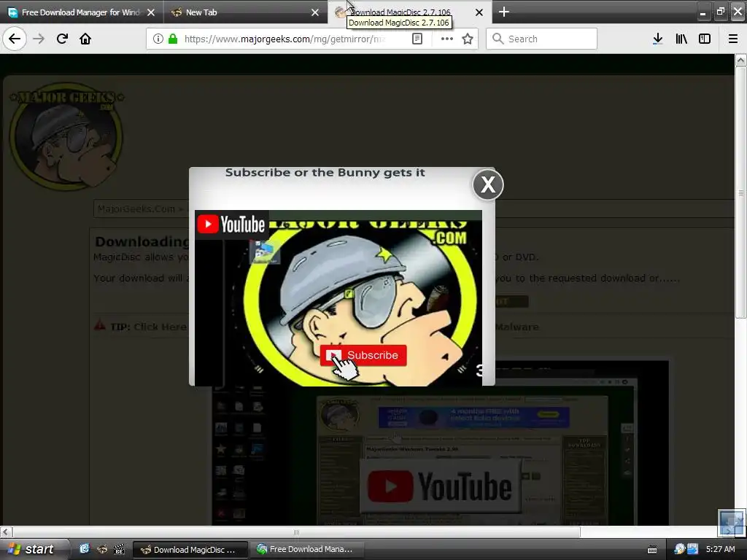Switch to Download MagicDisc taskbar window
Image resolution: width=747 pixels, height=560 pixels.
pos(190,550)
